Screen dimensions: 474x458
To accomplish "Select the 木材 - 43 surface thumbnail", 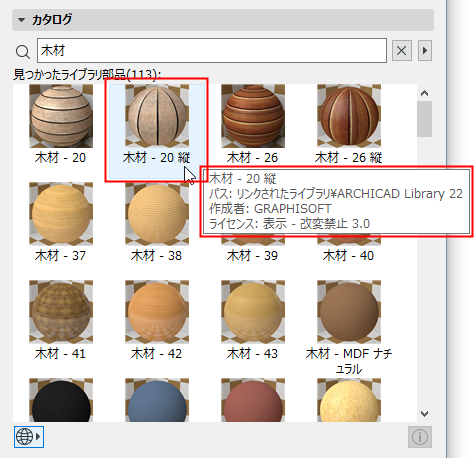I will pos(253,312).
